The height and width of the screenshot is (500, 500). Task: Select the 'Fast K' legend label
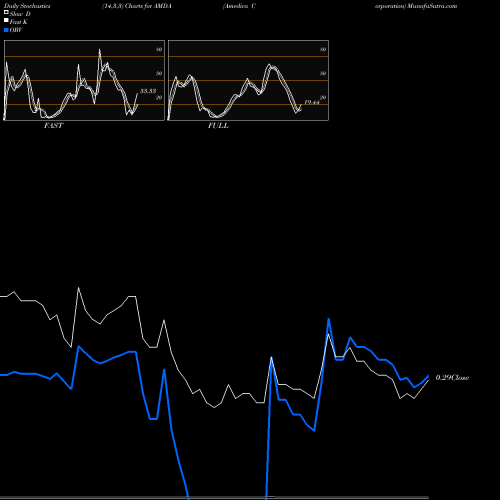(19, 22)
